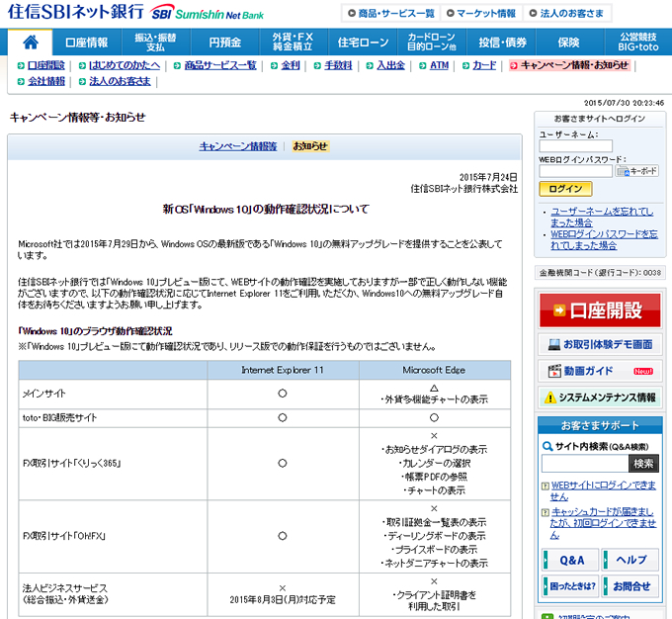Open システムメンテナンス情報 warning banner
The height and width of the screenshot is (619, 672).
click(x=600, y=398)
